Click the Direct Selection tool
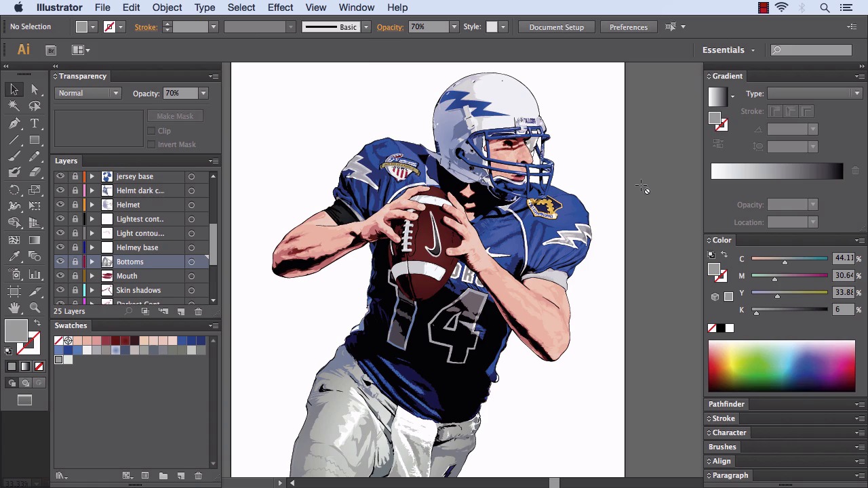868x488 pixels. point(35,89)
